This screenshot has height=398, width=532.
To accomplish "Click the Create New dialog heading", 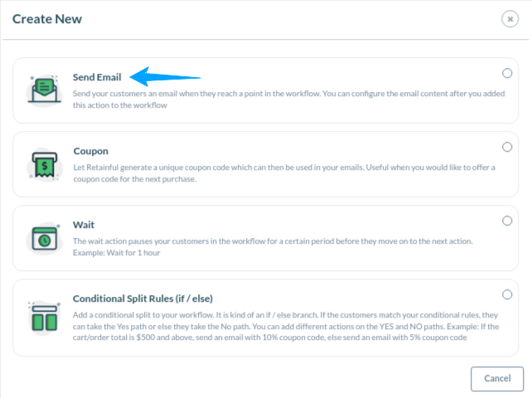I will [x=47, y=19].
